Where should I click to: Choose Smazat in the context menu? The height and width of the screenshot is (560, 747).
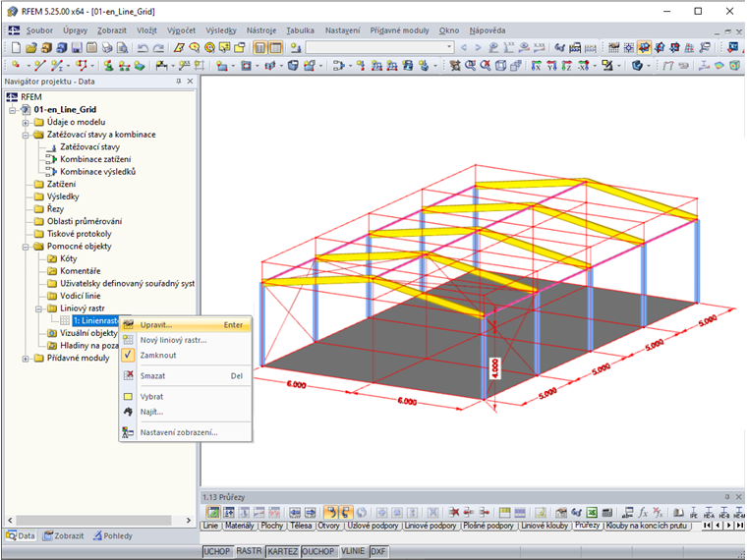click(x=186, y=375)
